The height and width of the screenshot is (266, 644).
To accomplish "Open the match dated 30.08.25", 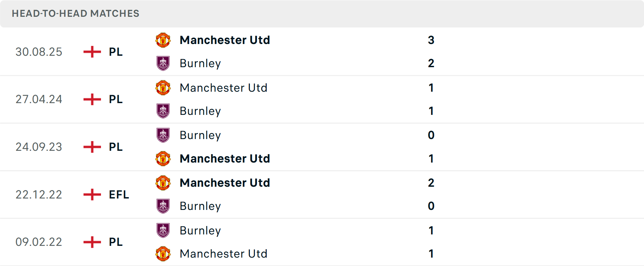I will (39, 52).
